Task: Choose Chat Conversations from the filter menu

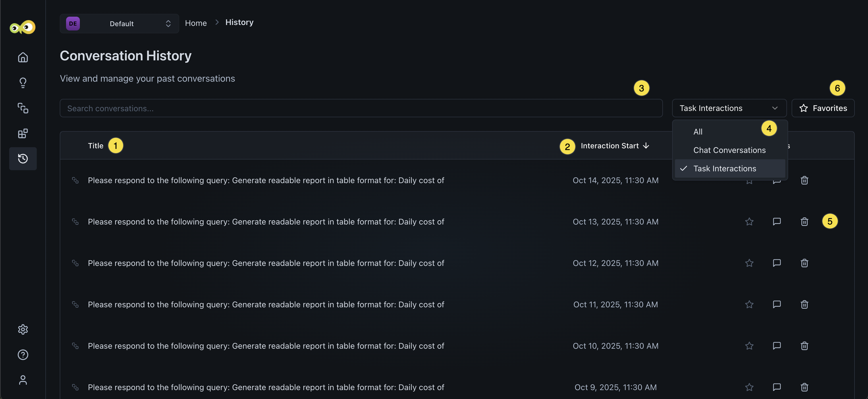Action: (729, 150)
